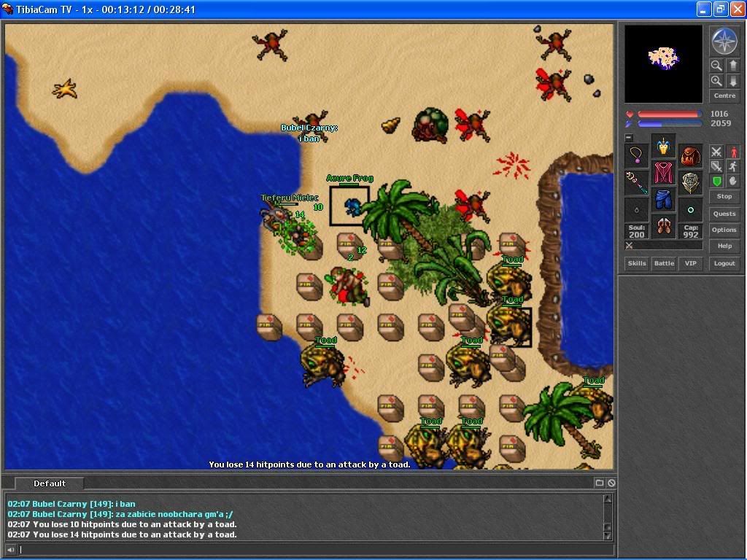Select the Default chat tab
Screen dimensions: 747x560
point(50,483)
